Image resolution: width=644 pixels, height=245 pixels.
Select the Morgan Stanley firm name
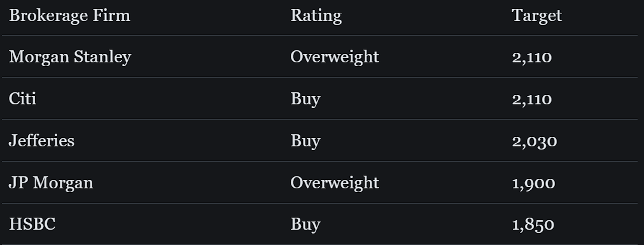click(70, 57)
